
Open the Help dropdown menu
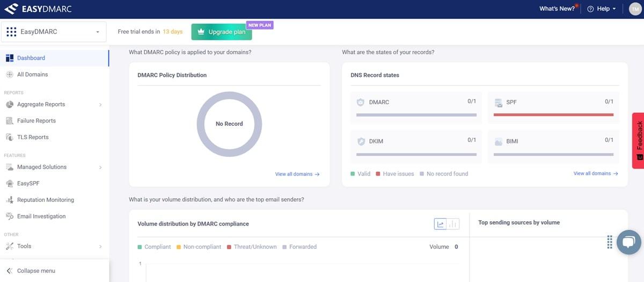(x=602, y=9)
